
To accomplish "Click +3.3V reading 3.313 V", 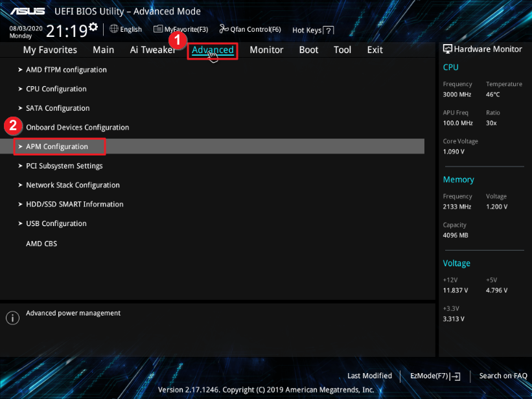I will pyautogui.click(x=454, y=319).
